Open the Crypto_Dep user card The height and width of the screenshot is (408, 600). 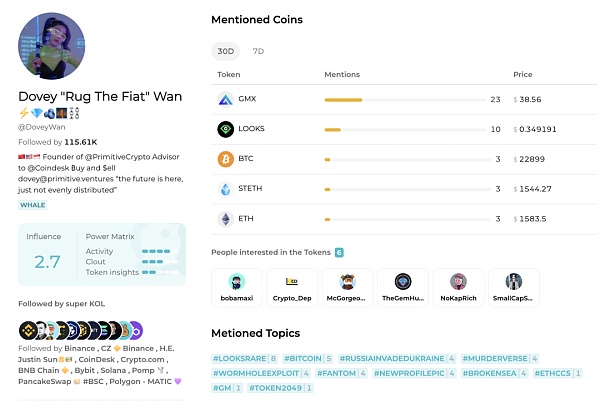(292, 287)
